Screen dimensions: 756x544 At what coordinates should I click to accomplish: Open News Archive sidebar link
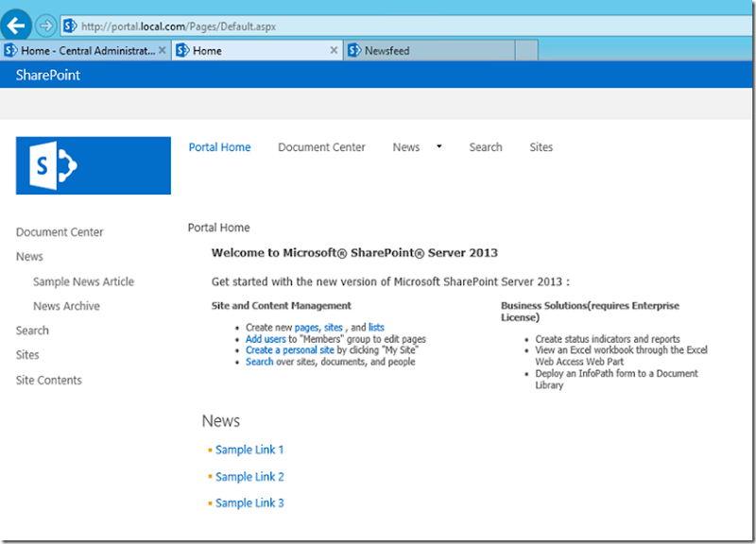[x=66, y=306]
